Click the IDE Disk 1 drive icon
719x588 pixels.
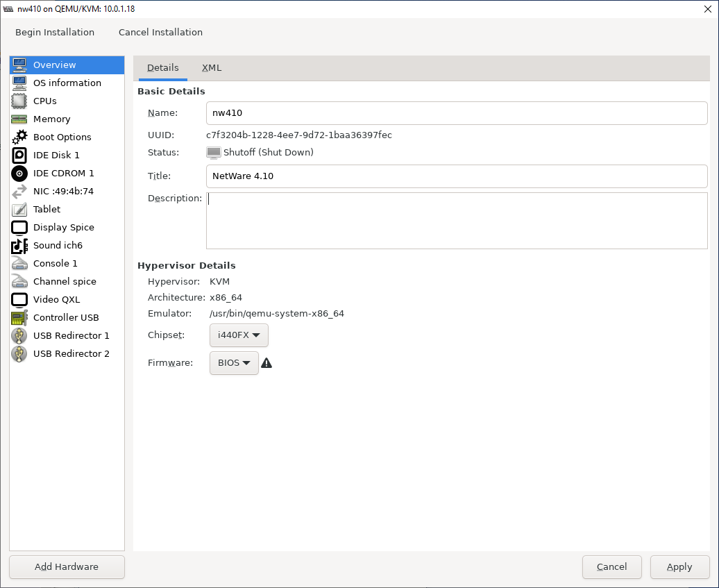pos(19,155)
